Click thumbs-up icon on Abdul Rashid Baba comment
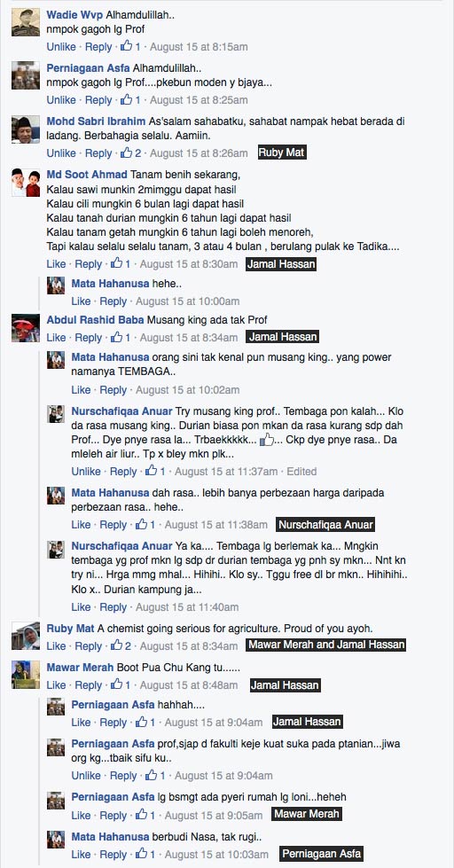 (x=117, y=337)
